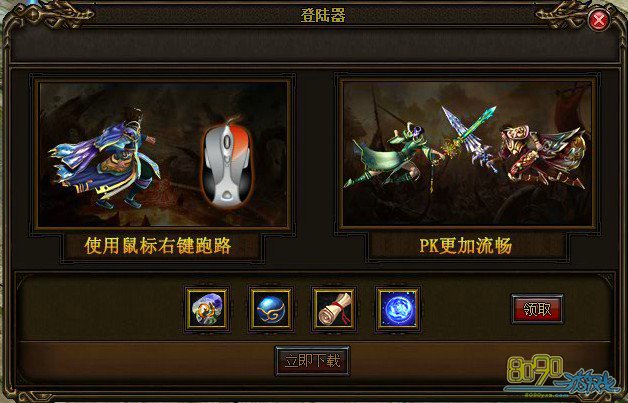Viewport: 628px width, 403px height.
Task: Select the first reward icon with orange spiral
Action: (x=207, y=309)
